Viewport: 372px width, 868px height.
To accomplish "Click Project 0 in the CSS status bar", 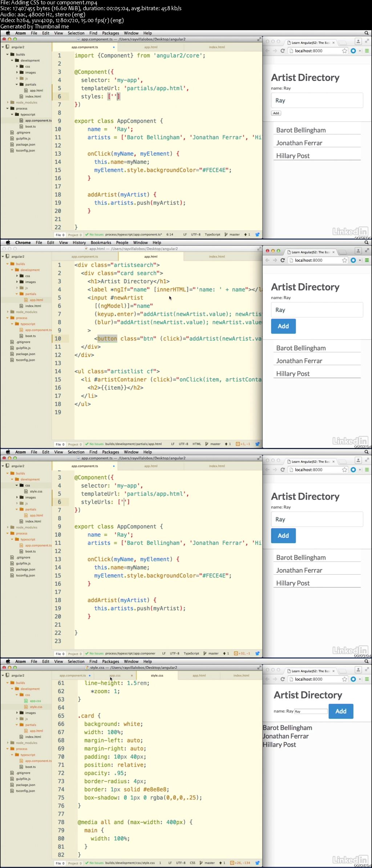I will [75, 863].
